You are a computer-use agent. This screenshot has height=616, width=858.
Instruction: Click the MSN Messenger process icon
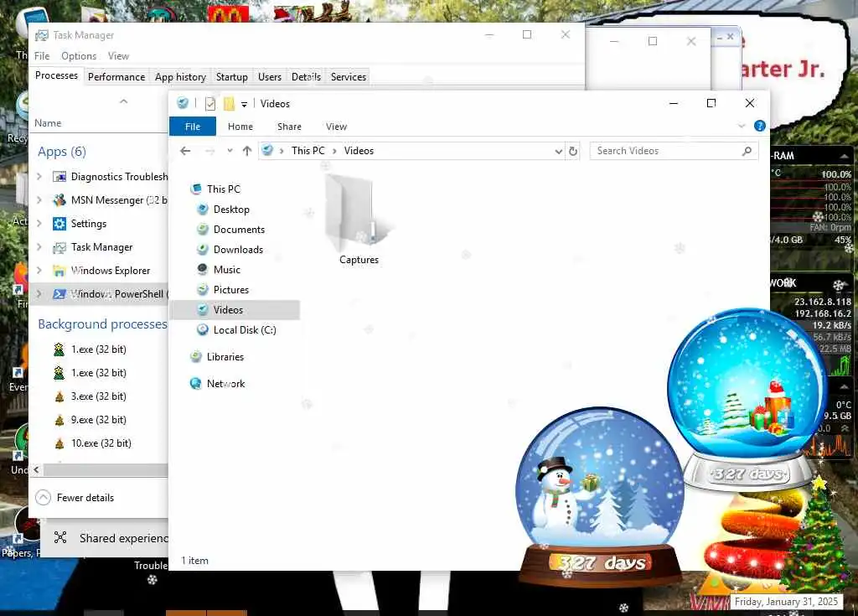(59, 199)
